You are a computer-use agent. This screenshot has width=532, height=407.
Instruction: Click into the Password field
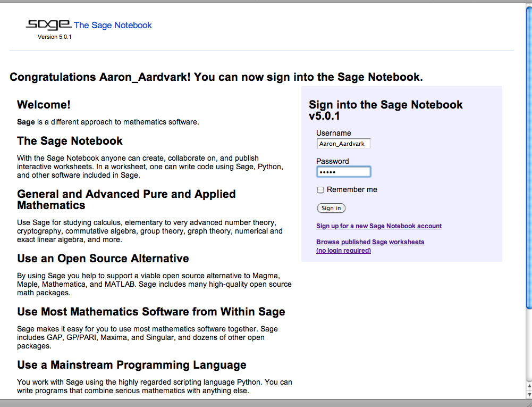343,172
